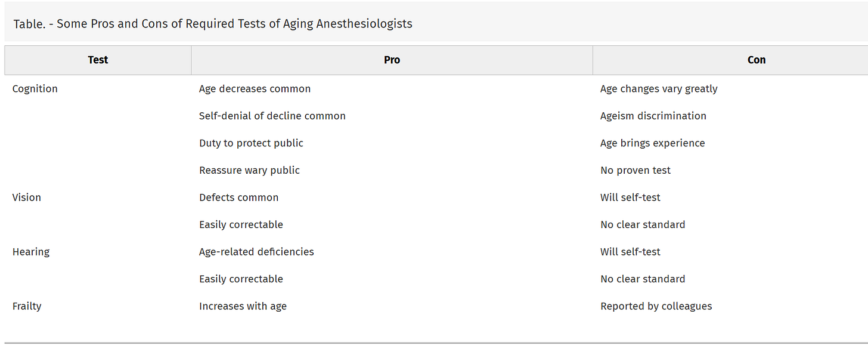Click the Vision row label

[x=27, y=198]
